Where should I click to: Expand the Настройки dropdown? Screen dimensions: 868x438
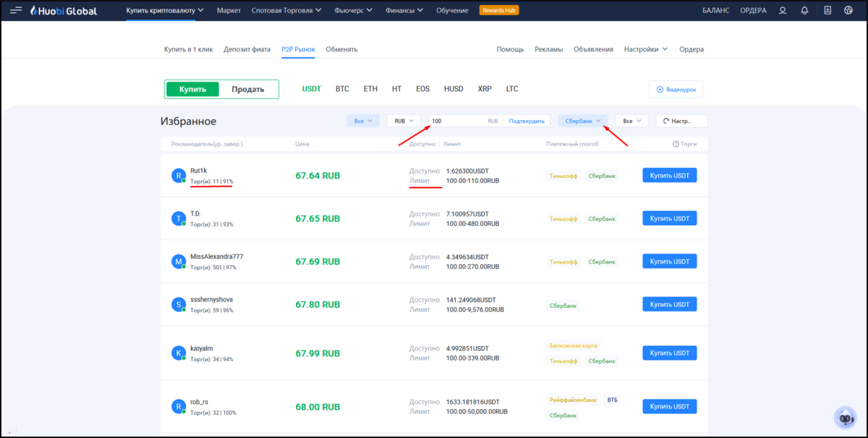(646, 49)
